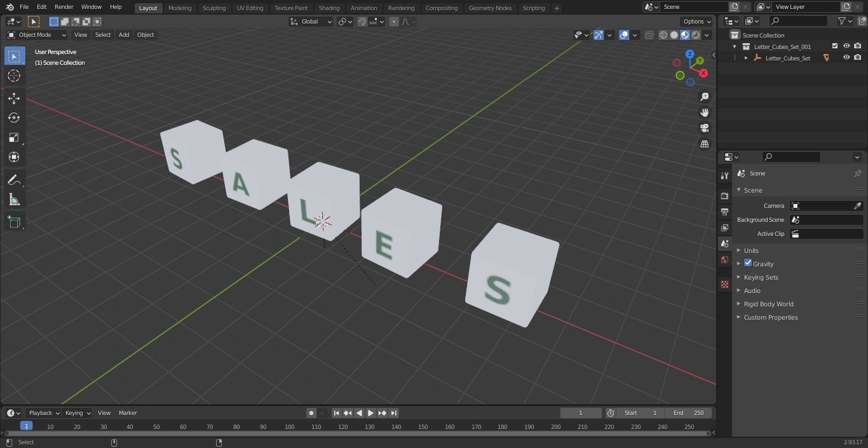The height and width of the screenshot is (448, 868).
Task: Expand the Keying Sets panel
Action: [761, 277]
